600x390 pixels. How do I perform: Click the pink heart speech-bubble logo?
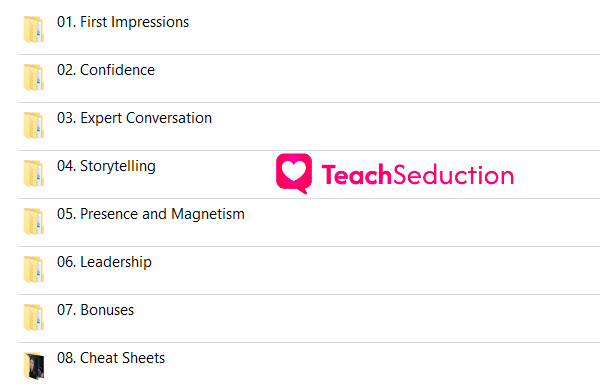(x=294, y=173)
